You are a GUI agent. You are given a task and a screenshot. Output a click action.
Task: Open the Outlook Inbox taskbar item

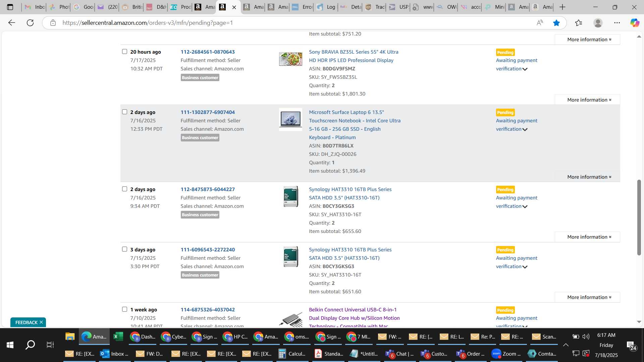pyautogui.click(x=115, y=354)
